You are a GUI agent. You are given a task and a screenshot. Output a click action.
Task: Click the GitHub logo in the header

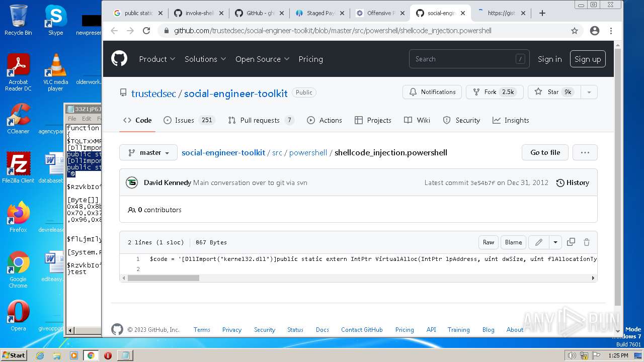tap(119, 59)
